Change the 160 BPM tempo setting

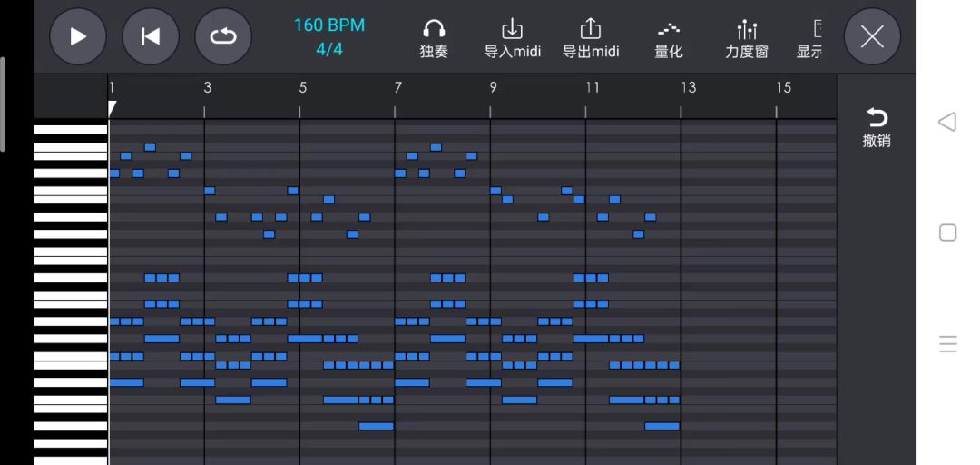329,25
